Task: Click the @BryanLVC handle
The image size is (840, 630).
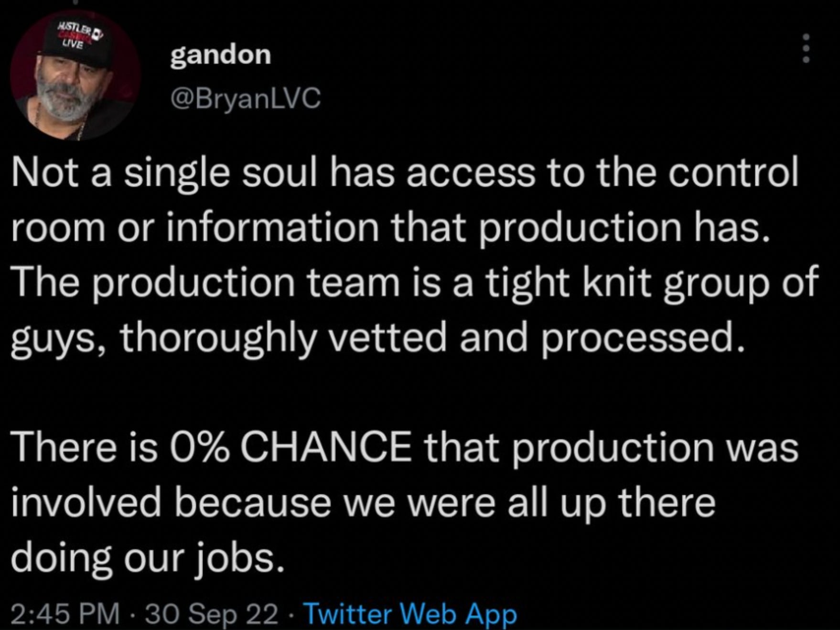Action: (245, 98)
